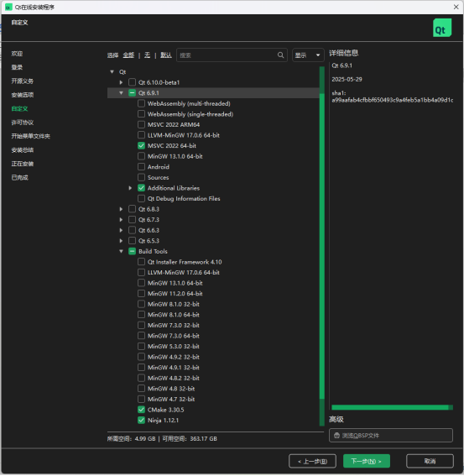This screenshot has width=464, height=476.
Task: Click 默认 to restore default selection
Action: pos(166,55)
